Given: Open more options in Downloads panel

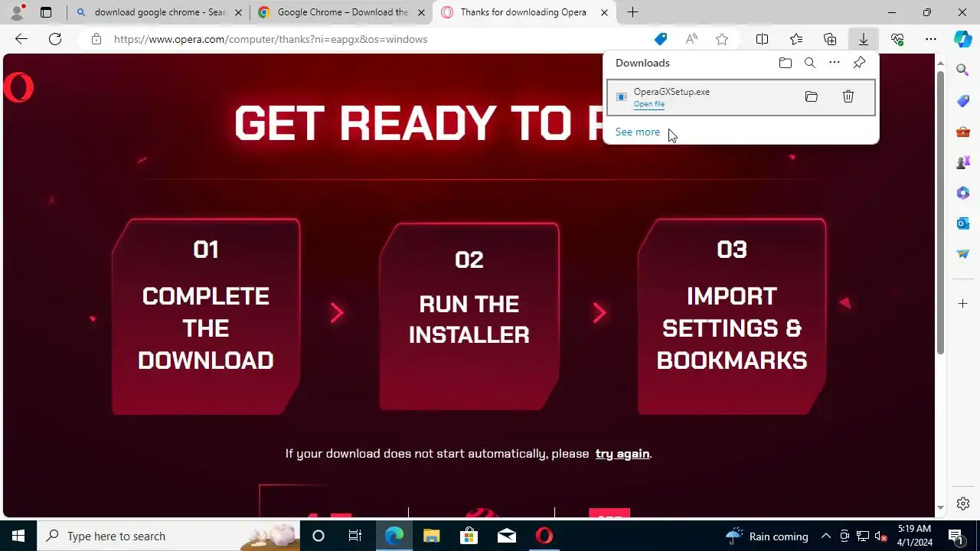Looking at the screenshot, I should 835,63.
